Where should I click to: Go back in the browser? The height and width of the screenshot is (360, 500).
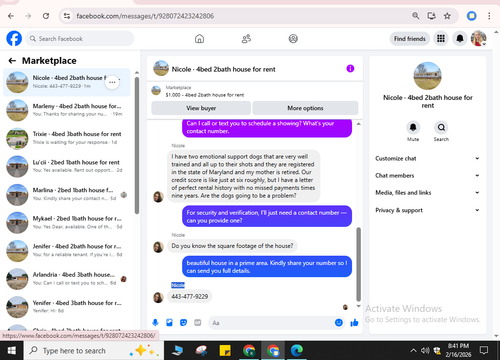(11, 16)
